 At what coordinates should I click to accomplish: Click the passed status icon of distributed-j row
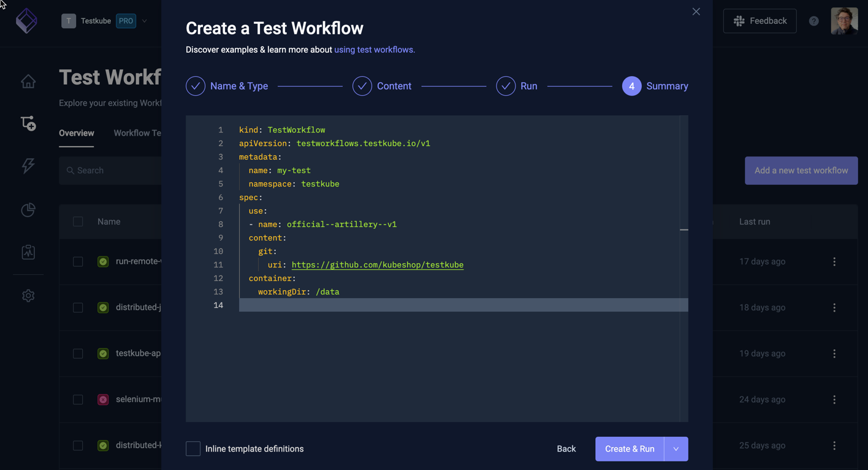[103, 307]
